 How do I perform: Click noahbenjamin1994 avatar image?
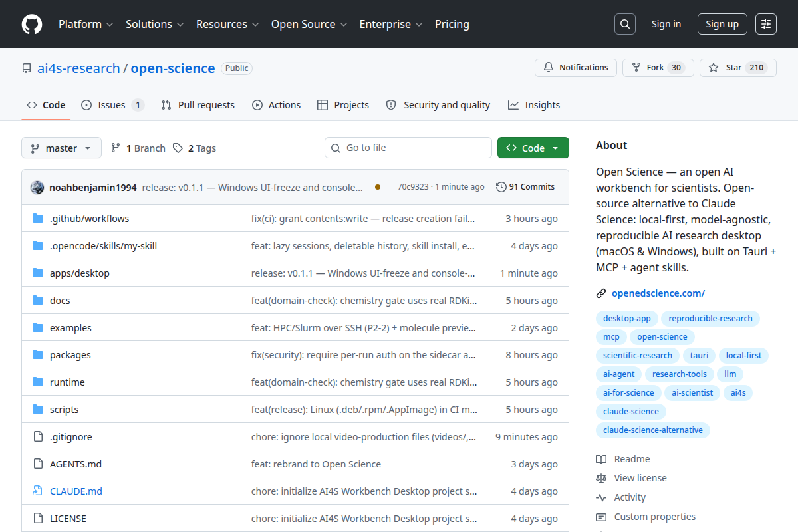(x=37, y=187)
